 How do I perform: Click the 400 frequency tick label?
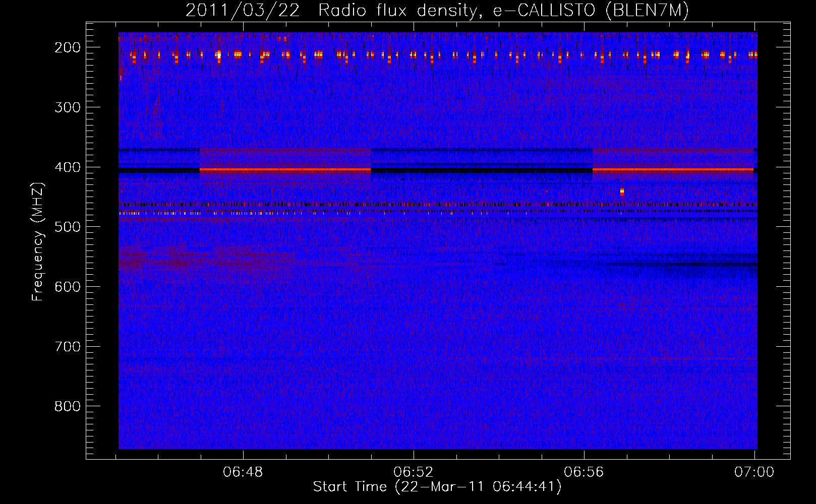(x=68, y=167)
